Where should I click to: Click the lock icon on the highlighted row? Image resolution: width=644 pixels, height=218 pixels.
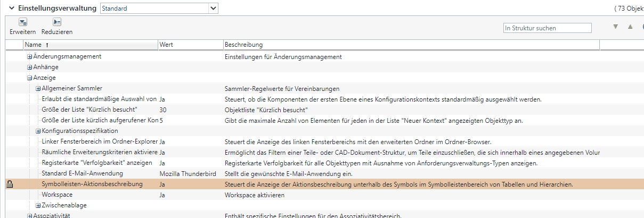[9, 185]
